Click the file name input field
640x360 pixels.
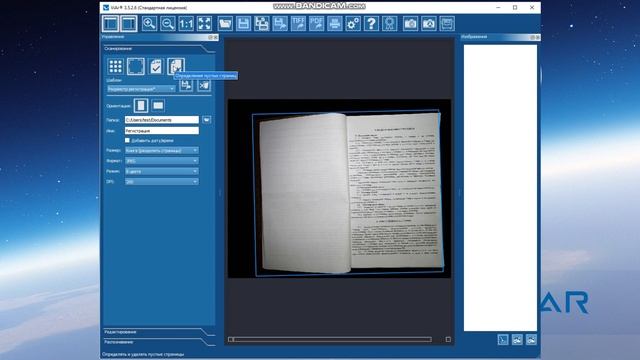pos(162,131)
